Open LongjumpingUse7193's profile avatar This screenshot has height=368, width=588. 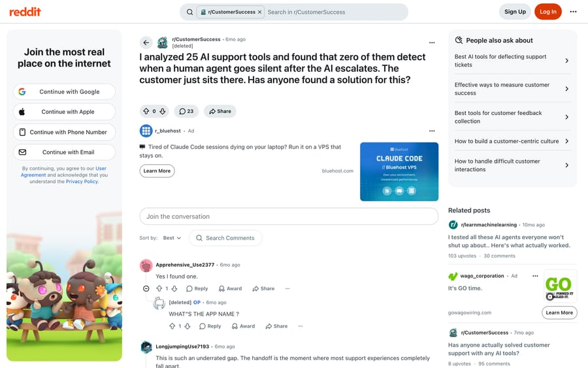(x=146, y=347)
